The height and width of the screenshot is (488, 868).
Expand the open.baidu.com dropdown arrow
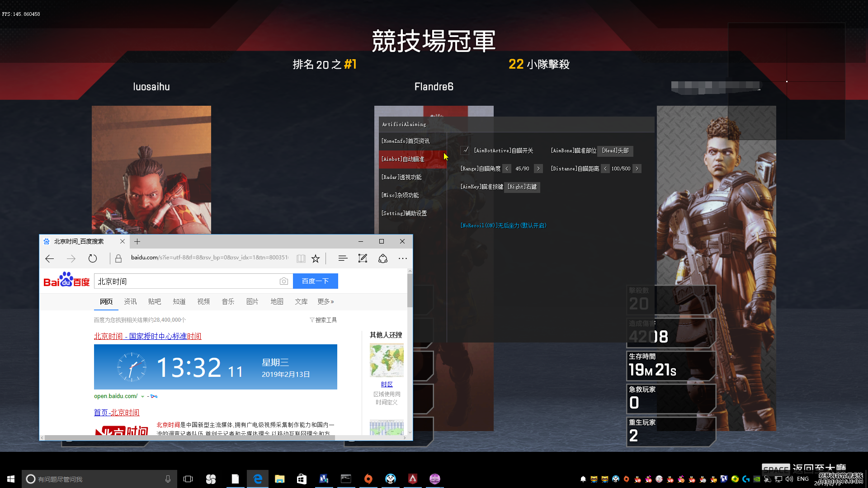(x=142, y=396)
